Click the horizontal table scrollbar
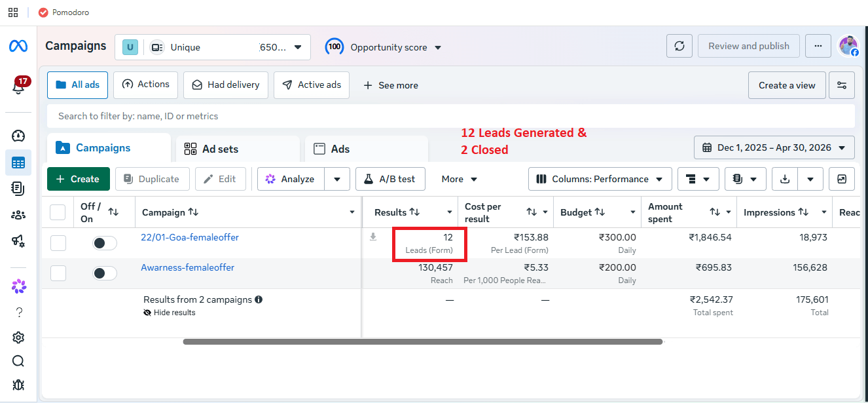 pyautogui.click(x=423, y=341)
